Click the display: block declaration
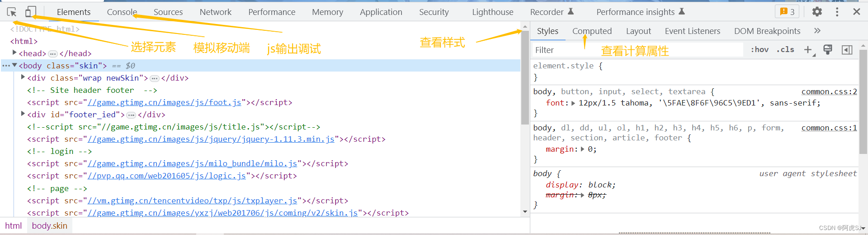 (580, 185)
